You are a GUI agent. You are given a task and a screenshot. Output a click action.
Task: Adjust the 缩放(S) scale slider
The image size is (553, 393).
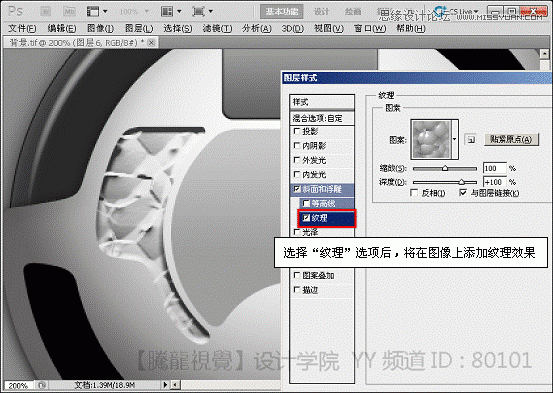[445, 169]
